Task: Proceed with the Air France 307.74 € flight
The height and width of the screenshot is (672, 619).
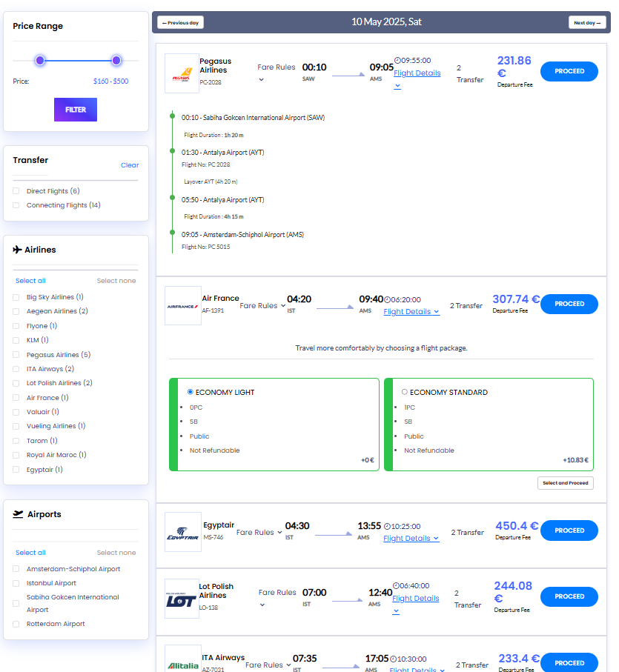Action: pos(569,304)
